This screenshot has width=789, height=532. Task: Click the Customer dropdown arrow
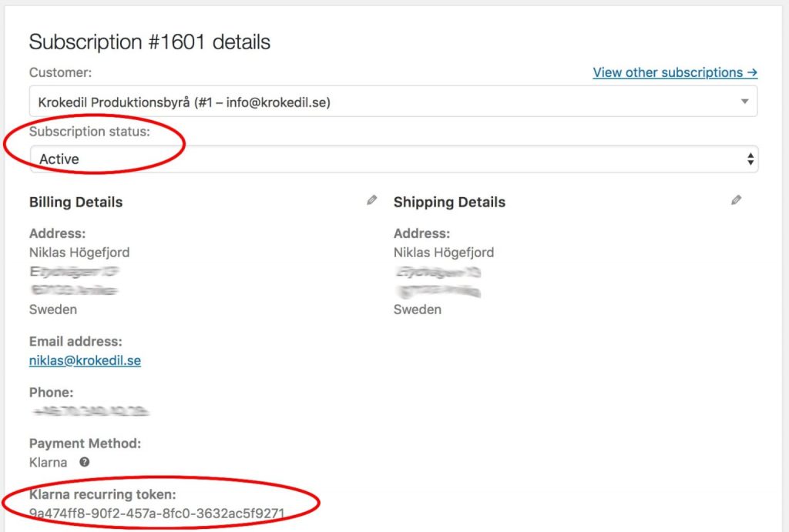point(744,102)
